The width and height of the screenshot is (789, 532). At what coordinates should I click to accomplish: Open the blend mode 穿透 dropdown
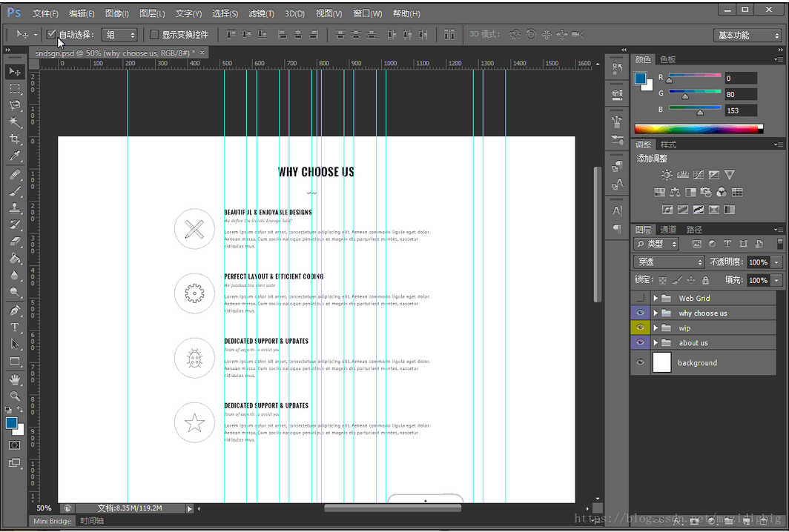pyautogui.click(x=669, y=262)
